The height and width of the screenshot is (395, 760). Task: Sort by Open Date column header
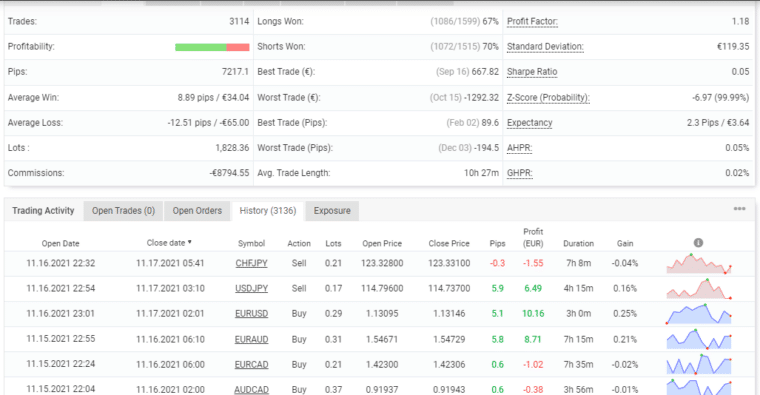(61, 243)
